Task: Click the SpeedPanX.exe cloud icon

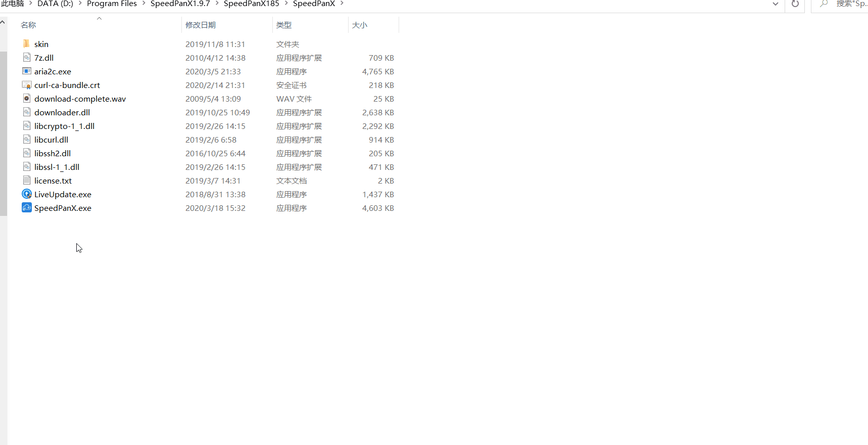Action: click(27, 207)
